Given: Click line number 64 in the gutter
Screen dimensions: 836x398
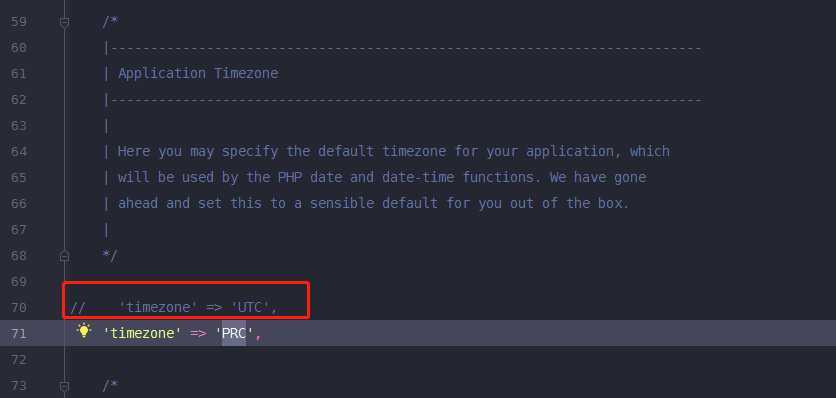Looking at the screenshot, I should (18, 152).
